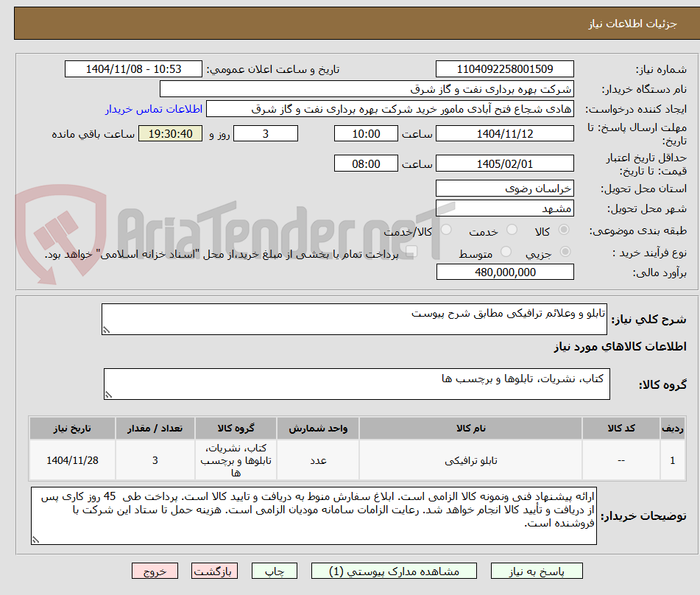Grab the resize handle of description box

coord(106,331)
